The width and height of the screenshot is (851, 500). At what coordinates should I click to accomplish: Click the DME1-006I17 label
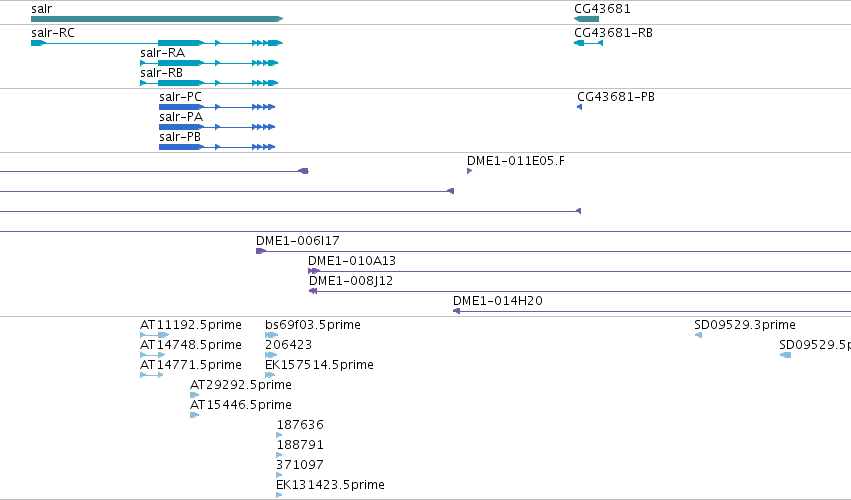pyautogui.click(x=297, y=240)
